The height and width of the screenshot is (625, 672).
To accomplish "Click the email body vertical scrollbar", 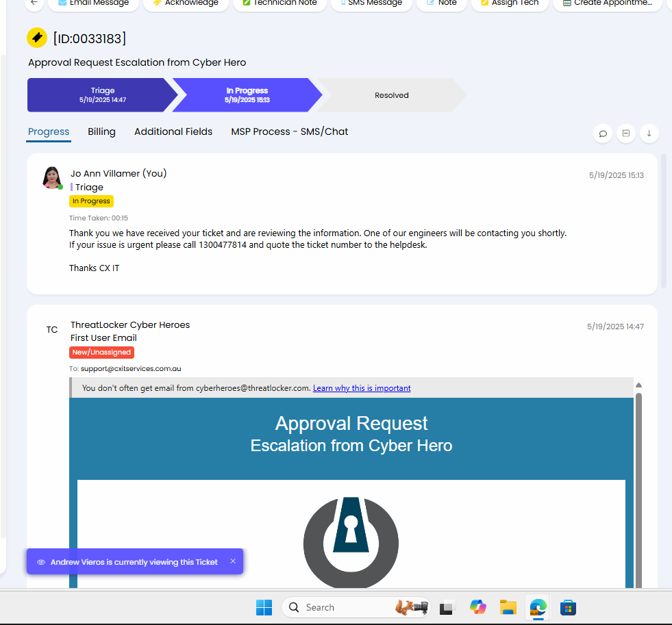I will click(x=638, y=490).
